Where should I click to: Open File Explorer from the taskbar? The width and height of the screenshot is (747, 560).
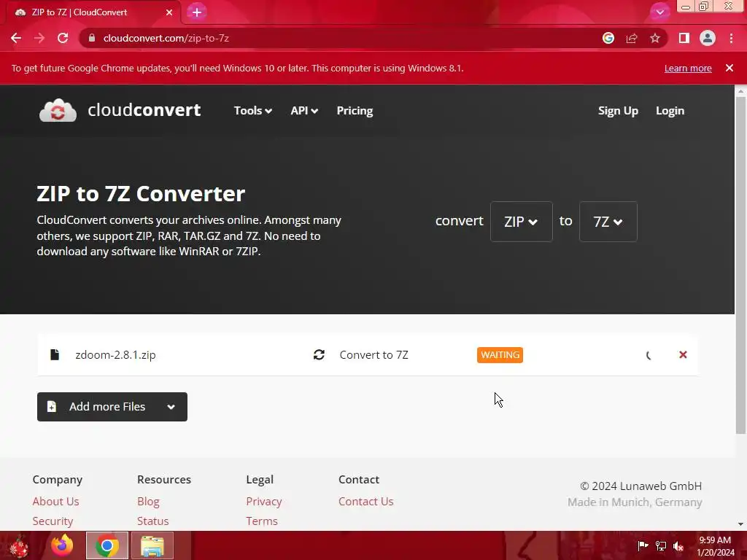pos(152,545)
